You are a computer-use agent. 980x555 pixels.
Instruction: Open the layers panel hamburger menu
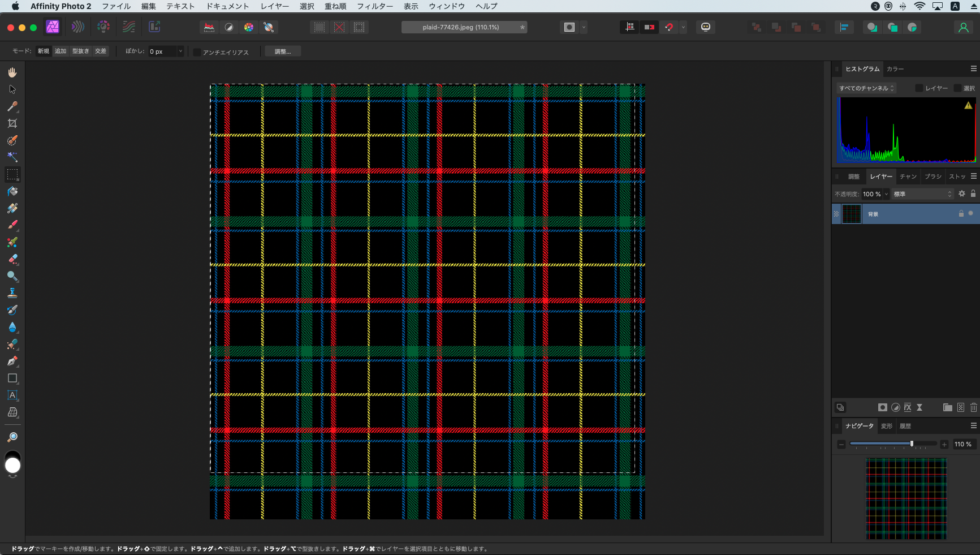(974, 176)
